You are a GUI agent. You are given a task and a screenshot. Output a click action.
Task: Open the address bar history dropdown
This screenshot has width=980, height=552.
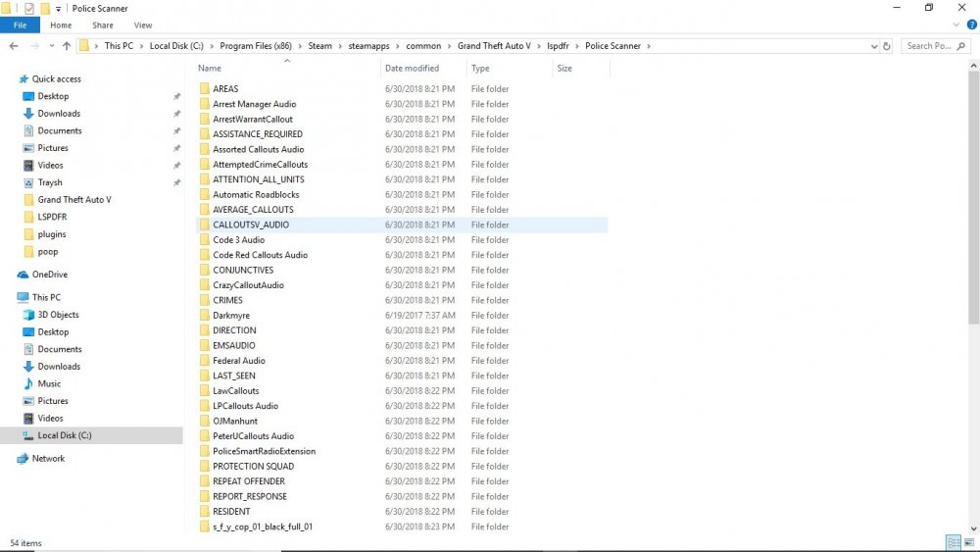874,46
